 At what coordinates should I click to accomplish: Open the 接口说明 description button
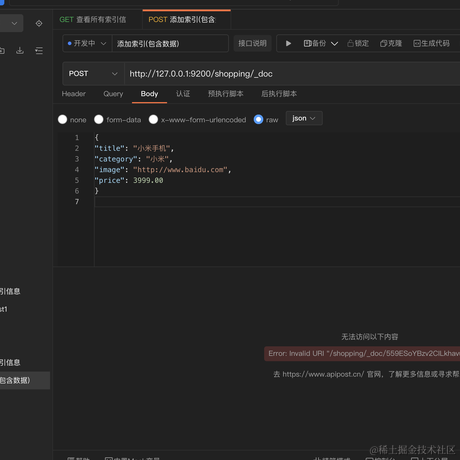[x=252, y=43]
